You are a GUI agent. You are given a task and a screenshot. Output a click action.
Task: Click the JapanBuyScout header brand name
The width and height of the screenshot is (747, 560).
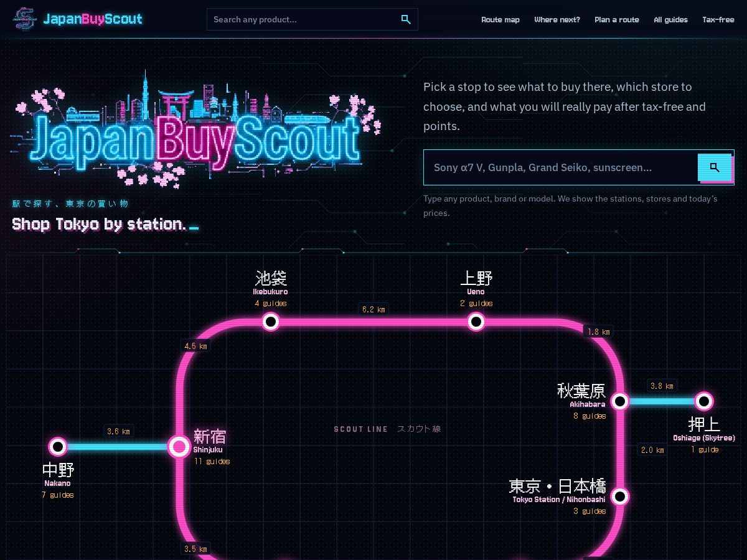click(93, 19)
